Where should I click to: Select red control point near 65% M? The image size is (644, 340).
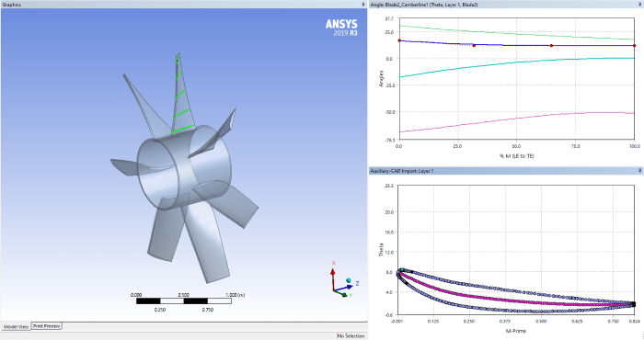click(x=551, y=46)
